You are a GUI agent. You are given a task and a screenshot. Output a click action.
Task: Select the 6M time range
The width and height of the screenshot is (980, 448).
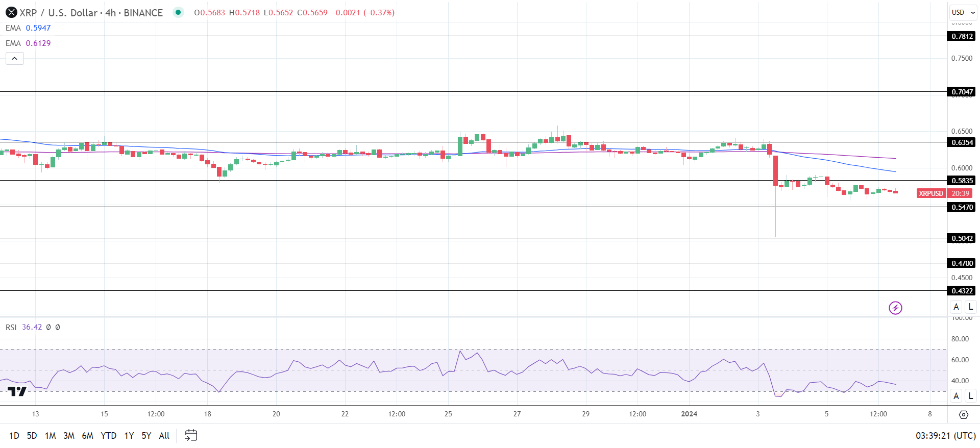(88, 435)
